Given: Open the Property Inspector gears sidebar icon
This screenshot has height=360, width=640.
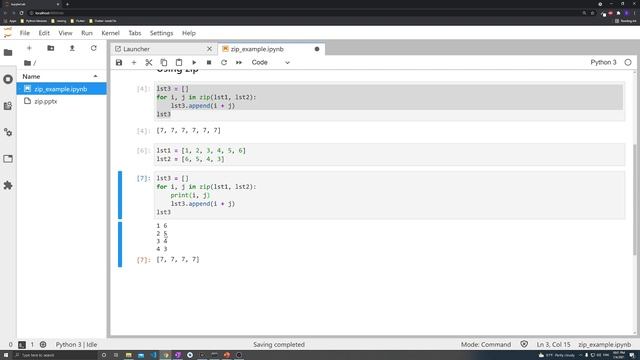Looking at the screenshot, I should click(8, 132).
